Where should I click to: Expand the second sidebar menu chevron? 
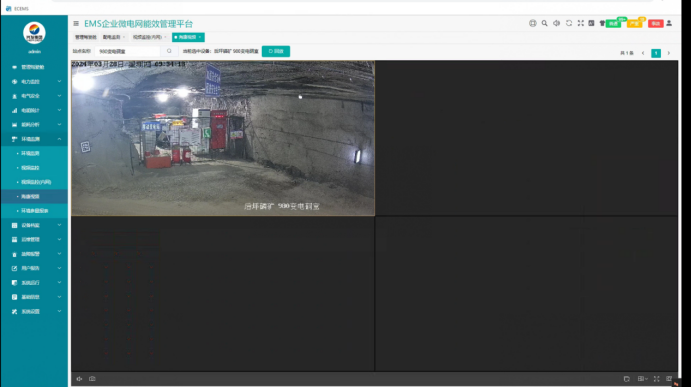tap(59, 82)
